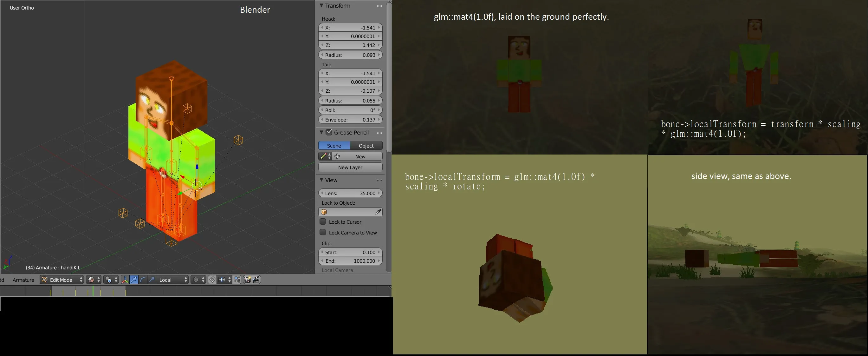Open the Edit Mode dropdown

point(62,280)
